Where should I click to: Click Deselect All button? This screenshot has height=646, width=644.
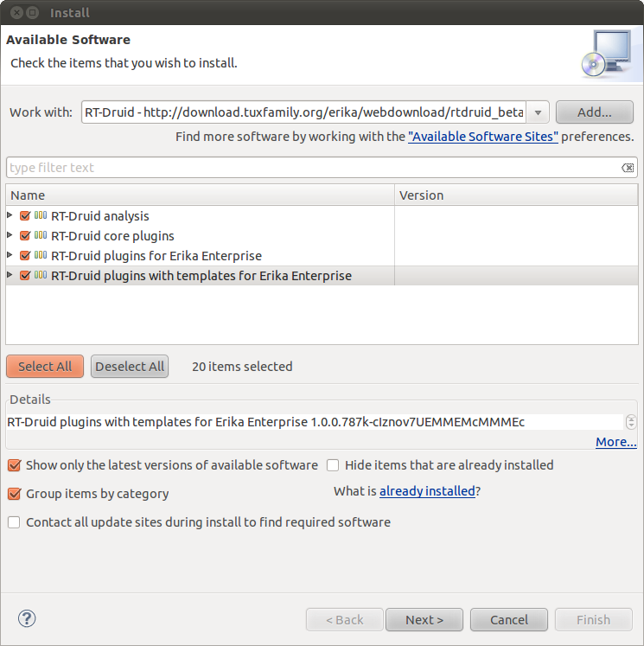(130, 367)
